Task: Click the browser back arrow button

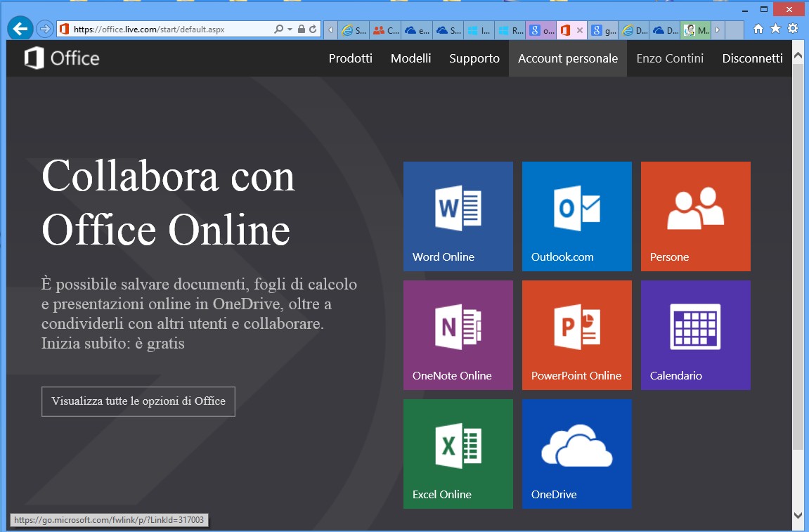Action: point(20,29)
